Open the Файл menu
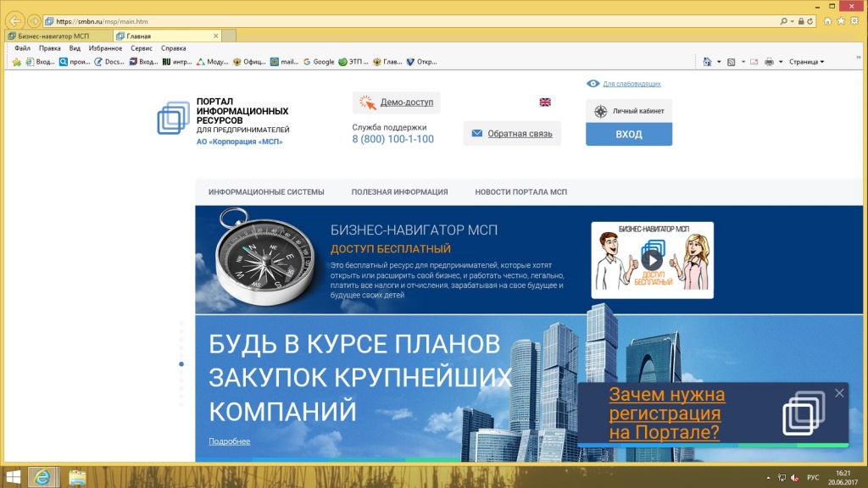Viewport: 868px width, 488px height. pos(22,48)
